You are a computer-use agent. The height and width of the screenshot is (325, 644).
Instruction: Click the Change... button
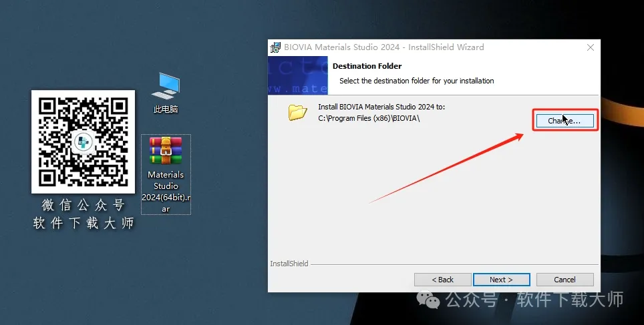(564, 121)
